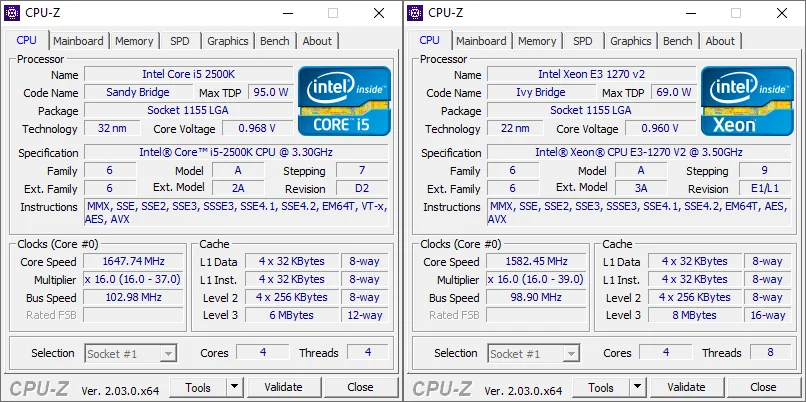
Task: Click the 98.90 MHz bus speed value
Action: tap(536, 298)
